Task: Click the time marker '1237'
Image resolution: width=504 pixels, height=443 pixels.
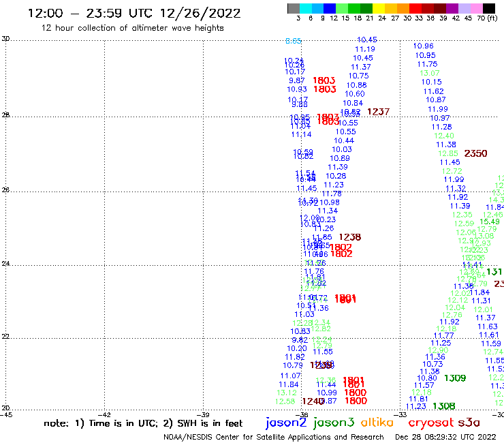Action: (x=378, y=112)
